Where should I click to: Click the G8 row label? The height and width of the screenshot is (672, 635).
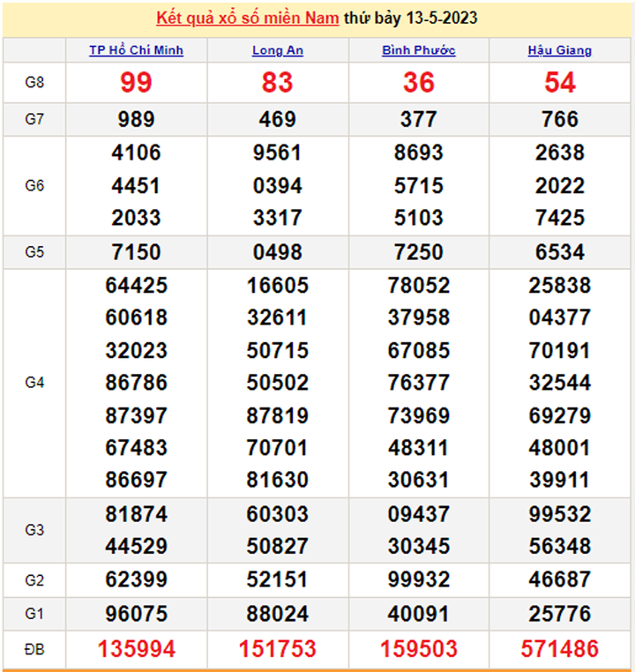tap(34, 83)
